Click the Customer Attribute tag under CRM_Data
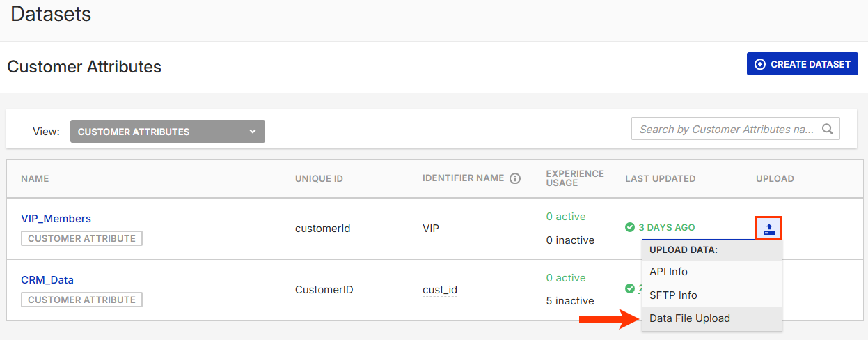The width and height of the screenshot is (868, 340). coord(81,300)
